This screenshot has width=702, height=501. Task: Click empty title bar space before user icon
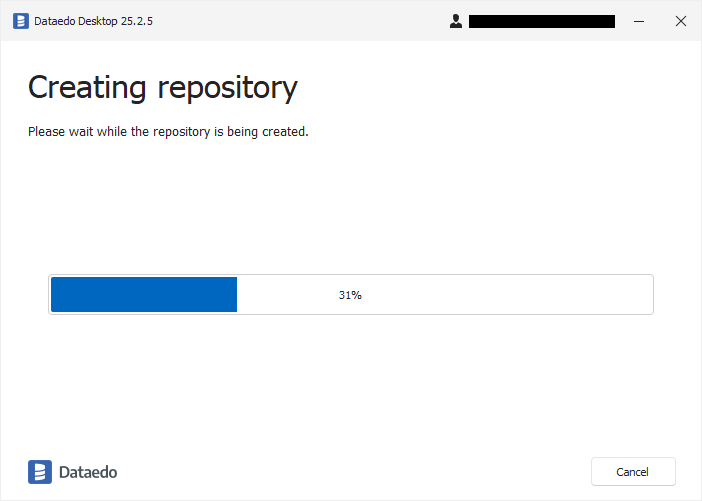tap(300, 21)
